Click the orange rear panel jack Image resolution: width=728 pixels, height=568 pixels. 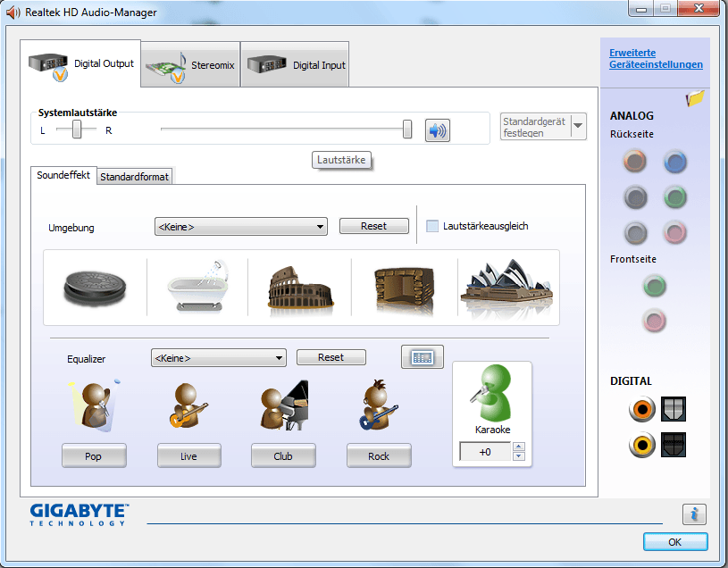[x=635, y=161]
